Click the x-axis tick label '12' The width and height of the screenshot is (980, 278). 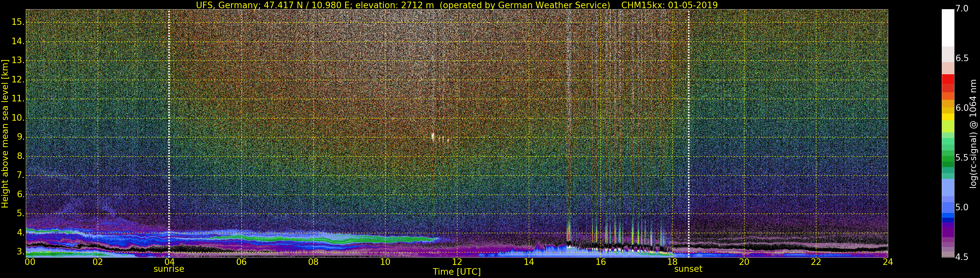[x=457, y=262]
